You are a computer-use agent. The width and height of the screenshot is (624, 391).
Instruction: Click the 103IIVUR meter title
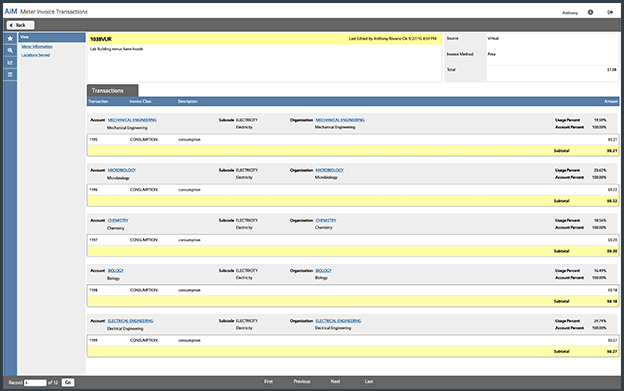coord(101,39)
